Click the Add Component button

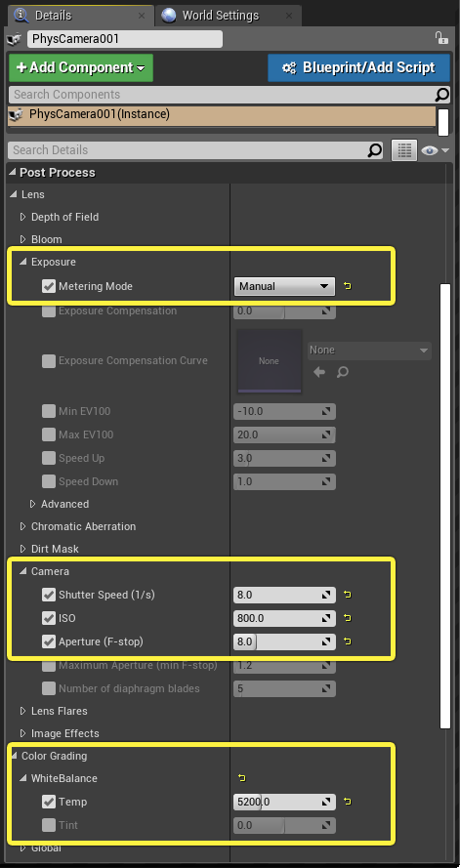tap(81, 67)
